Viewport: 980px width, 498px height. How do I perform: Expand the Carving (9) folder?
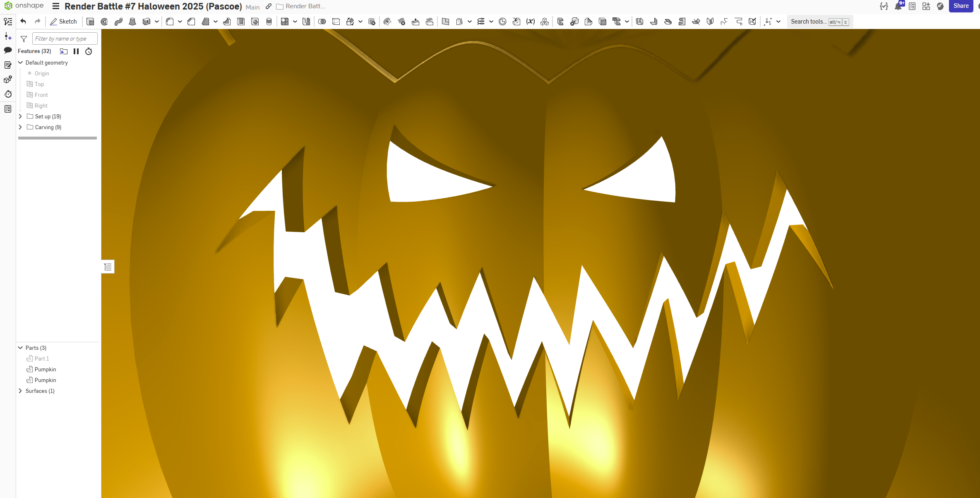click(20, 127)
